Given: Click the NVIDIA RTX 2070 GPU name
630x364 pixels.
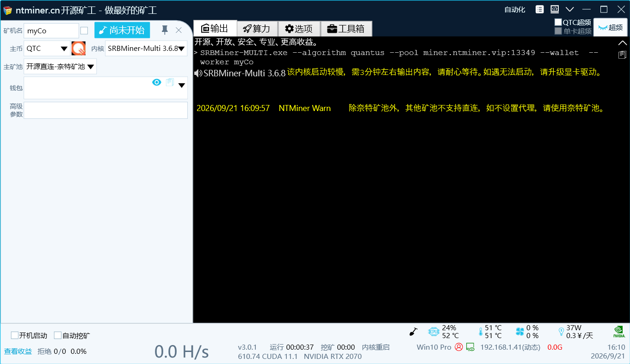Looking at the screenshot, I should (333, 357).
